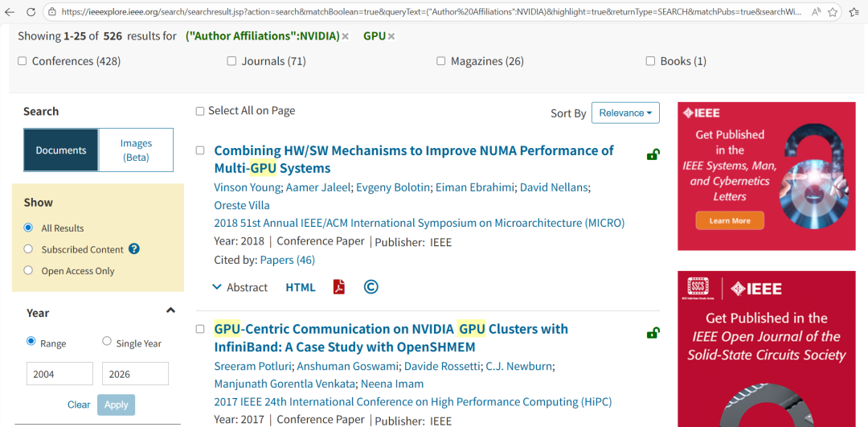Open 2018 MICRO symposium link
The width and height of the screenshot is (868, 427).
click(x=419, y=224)
